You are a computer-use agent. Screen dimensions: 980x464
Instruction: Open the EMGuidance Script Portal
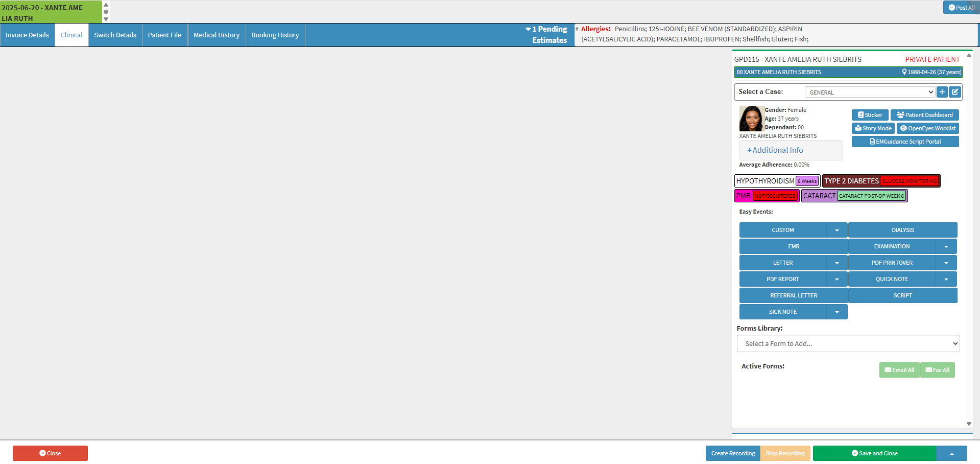click(905, 142)
